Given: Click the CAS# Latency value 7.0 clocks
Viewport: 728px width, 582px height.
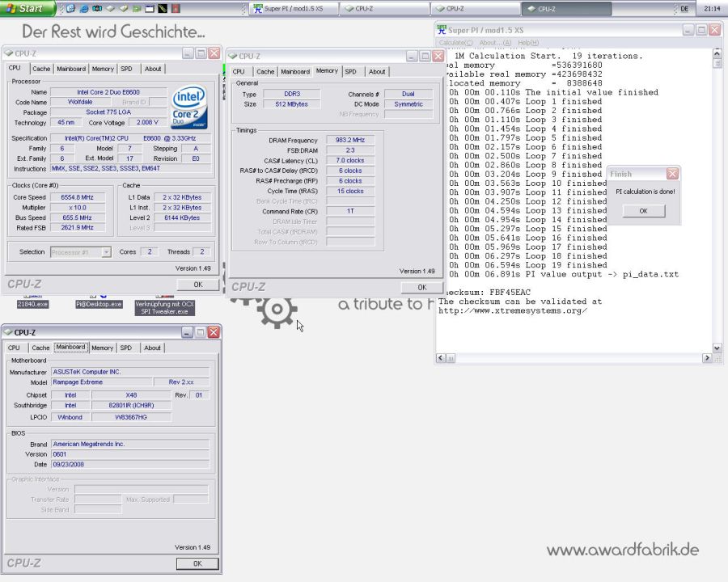Looking at the screenshot, I should (350, 161).
